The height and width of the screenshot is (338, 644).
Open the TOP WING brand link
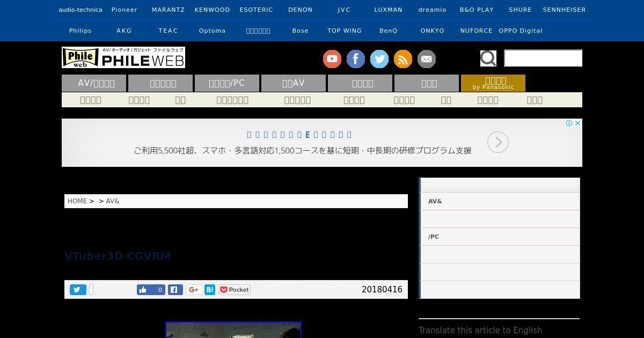[x=345, y=31]
